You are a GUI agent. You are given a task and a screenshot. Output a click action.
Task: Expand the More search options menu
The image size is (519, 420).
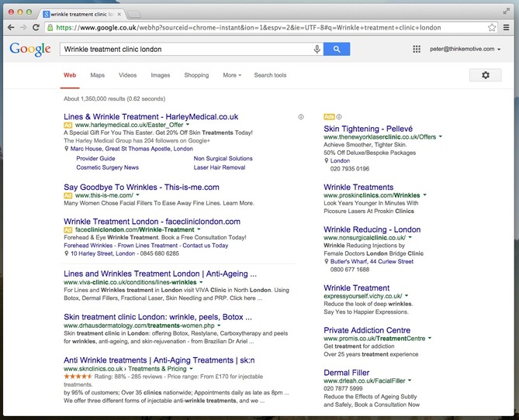pyautogui.click(x=232, y=75)
